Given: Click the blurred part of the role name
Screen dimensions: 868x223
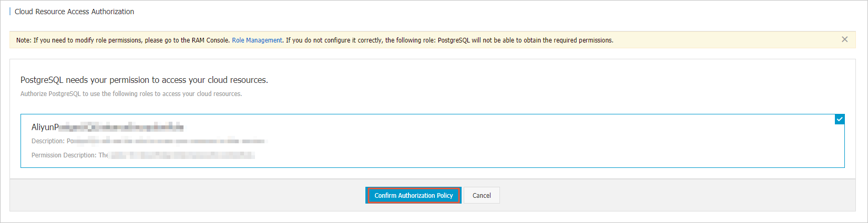Looking at the screenshot, I should coord(121,127).
